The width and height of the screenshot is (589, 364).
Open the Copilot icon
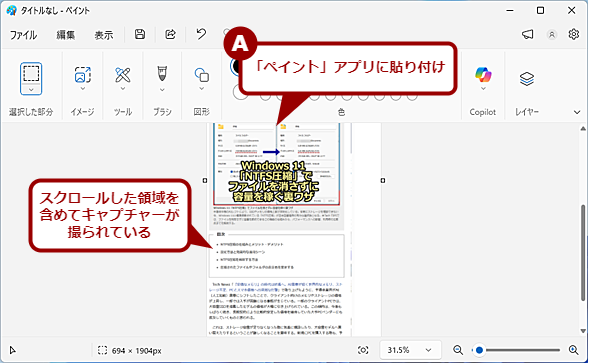[x=483, y=74]
